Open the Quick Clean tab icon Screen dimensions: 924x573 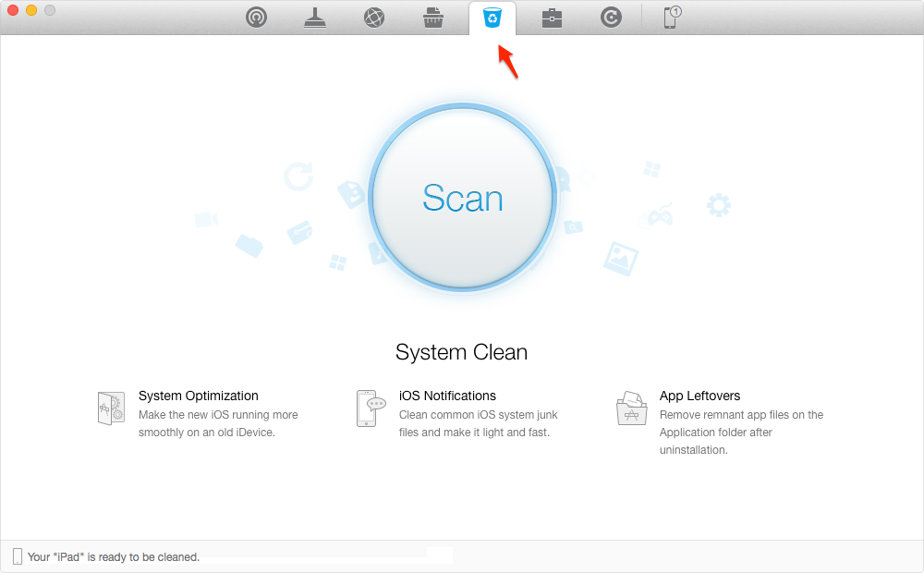pos(256,17)
